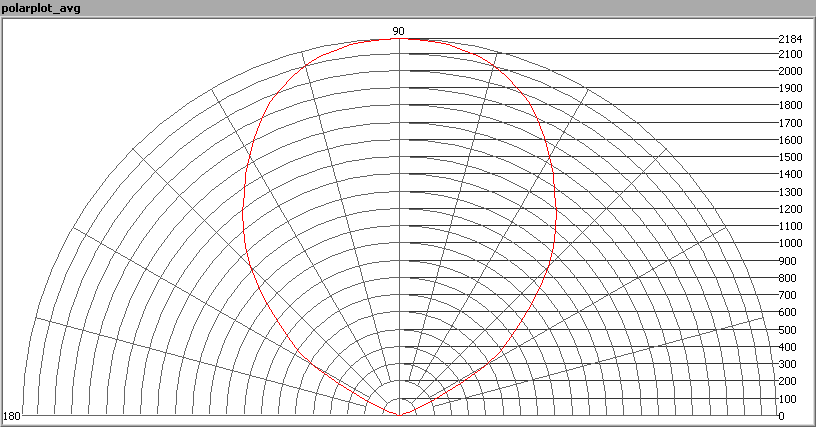This screenshot has width=816, height=427.
Task: Click the 2184 maximum scale label
Action: [790, 39]
